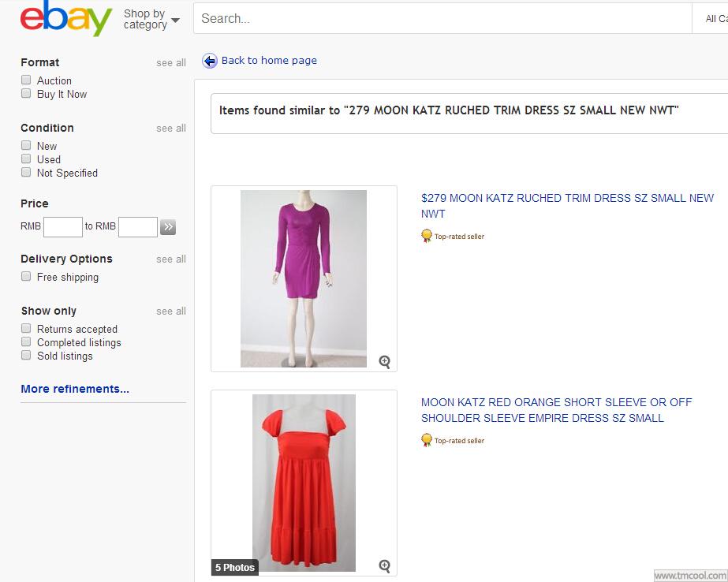Image resolution: width=728 pixels, height=582 pixels.
Task: Click the minimum price RMB field
Action: coord(63,227)
